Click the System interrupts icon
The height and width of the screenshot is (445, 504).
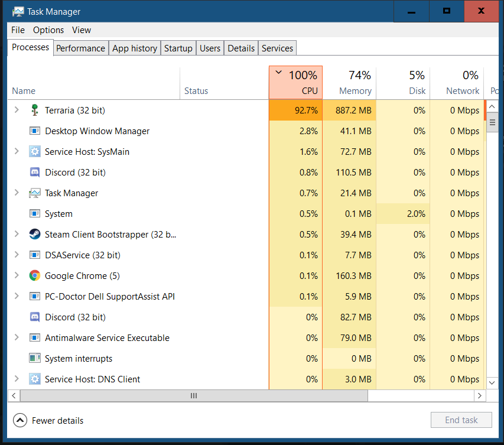pos(35,358)
